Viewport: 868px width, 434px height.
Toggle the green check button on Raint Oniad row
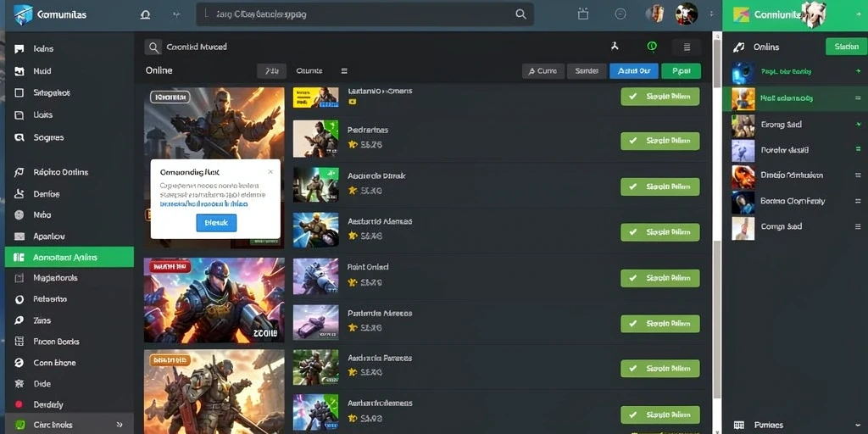tap(659, 278)
